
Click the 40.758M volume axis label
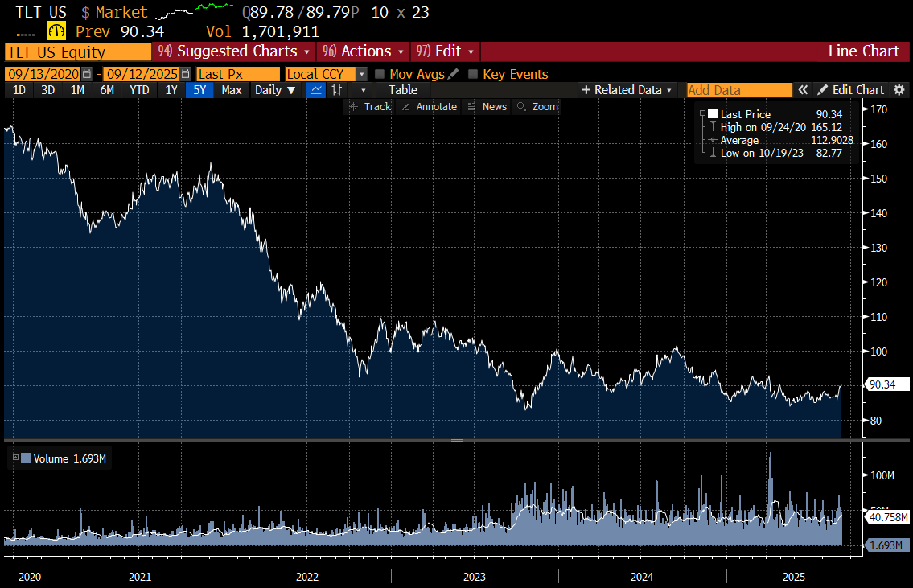coord(887,517)
